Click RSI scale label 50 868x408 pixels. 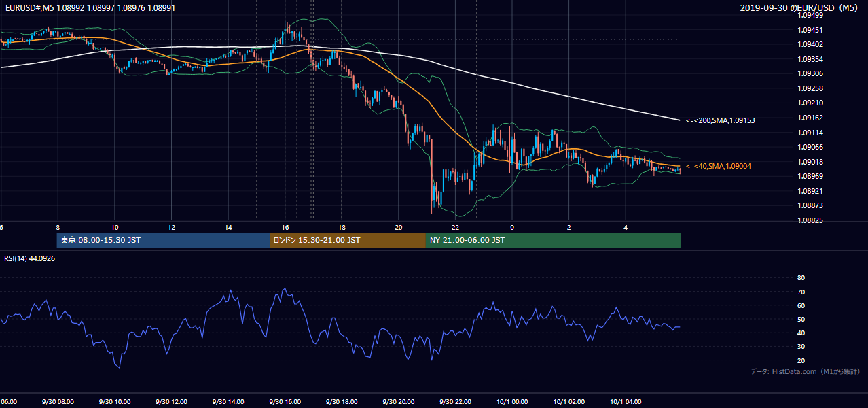[801, 319]
